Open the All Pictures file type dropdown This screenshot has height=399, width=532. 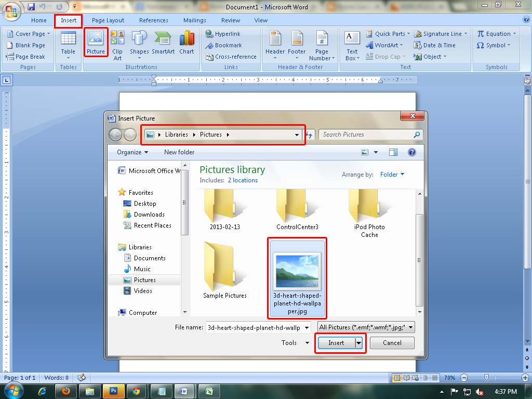point(364,327)
